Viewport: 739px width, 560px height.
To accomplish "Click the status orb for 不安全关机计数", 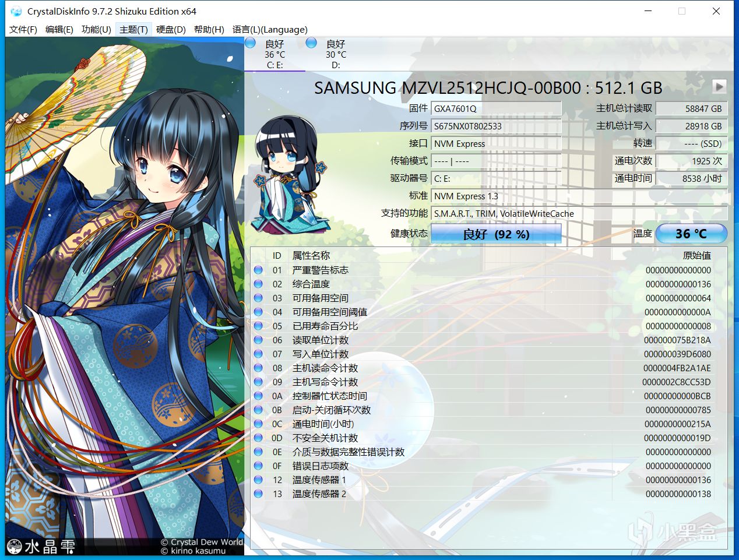I will [258, 438].
